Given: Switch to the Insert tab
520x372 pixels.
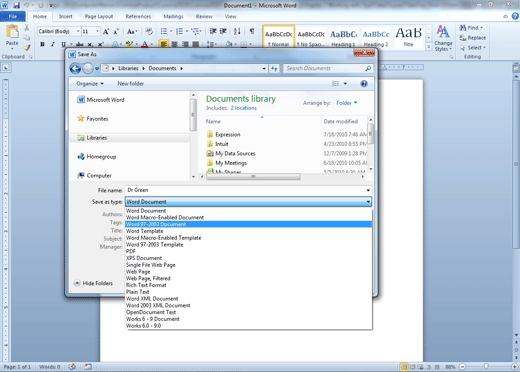Looking at the screenshot, I should (65, 16).
